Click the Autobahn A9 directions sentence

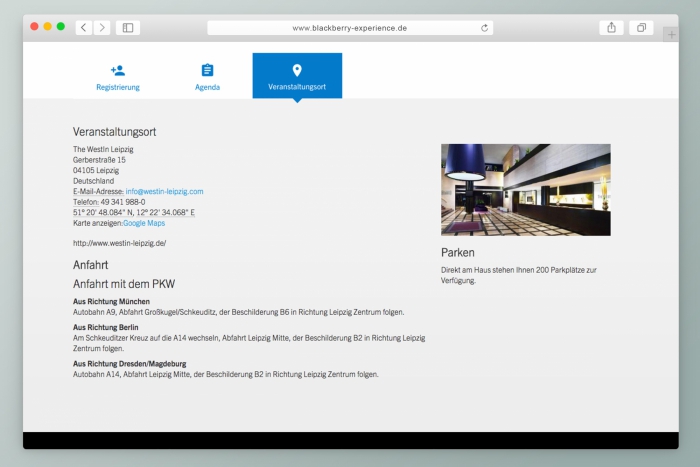(x=238, y=312)
